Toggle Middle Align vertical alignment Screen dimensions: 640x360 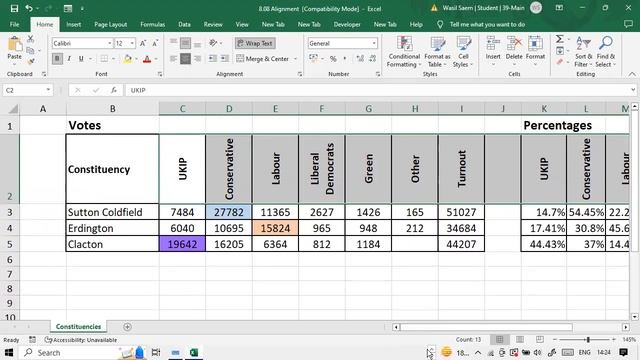tap(185, 43)
